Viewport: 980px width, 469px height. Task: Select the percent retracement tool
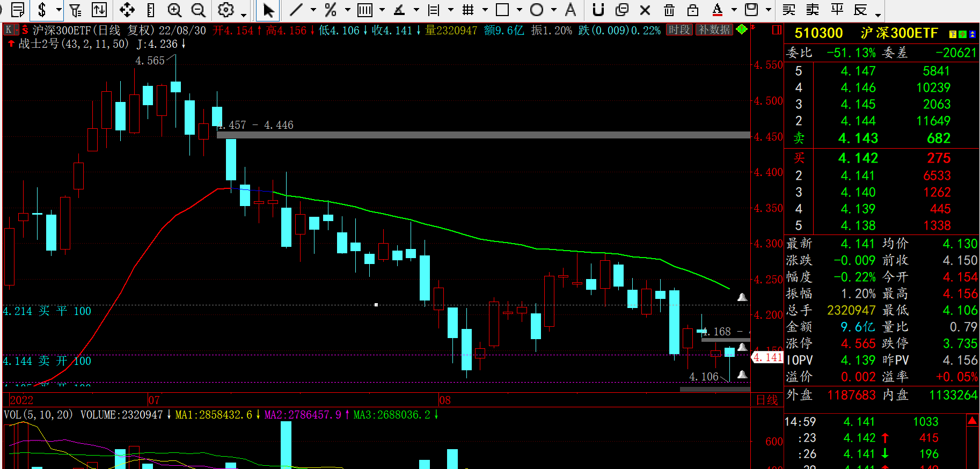pyautogui.click(x=331, y=10)
